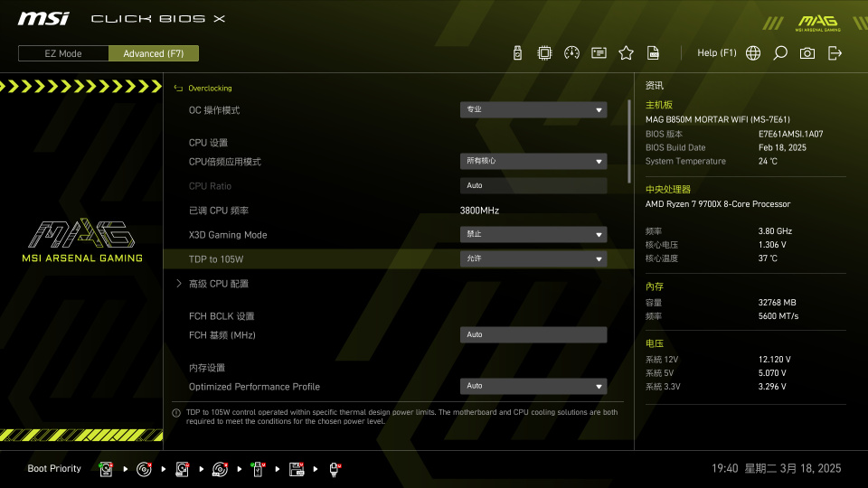Select the TDP to 105W row label
This screenshot has height=488, width=868.
coord(216,259)
